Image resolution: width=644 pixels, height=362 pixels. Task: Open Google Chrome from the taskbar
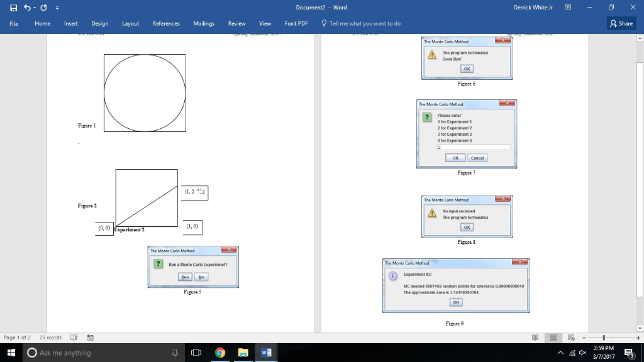(x=219, y=353)
